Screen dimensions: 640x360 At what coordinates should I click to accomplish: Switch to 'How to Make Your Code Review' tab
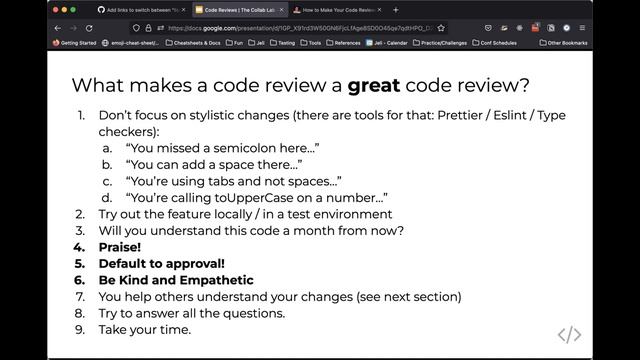click(338, 10)
